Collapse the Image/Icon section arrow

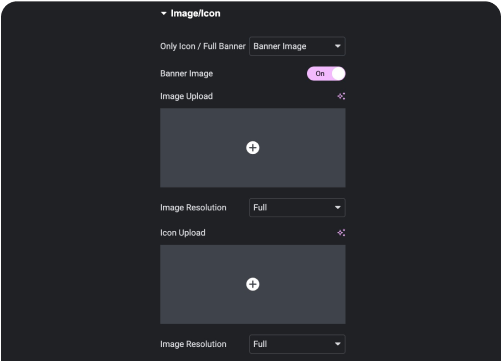[163, 13]
